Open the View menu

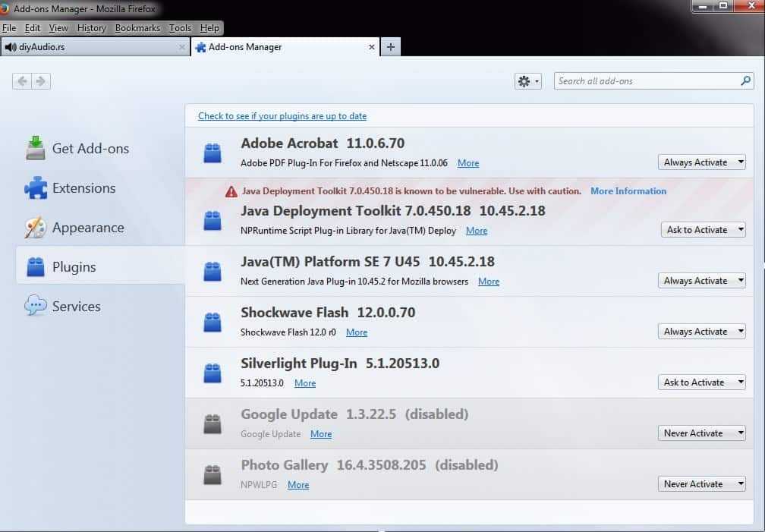pos(58,28)
